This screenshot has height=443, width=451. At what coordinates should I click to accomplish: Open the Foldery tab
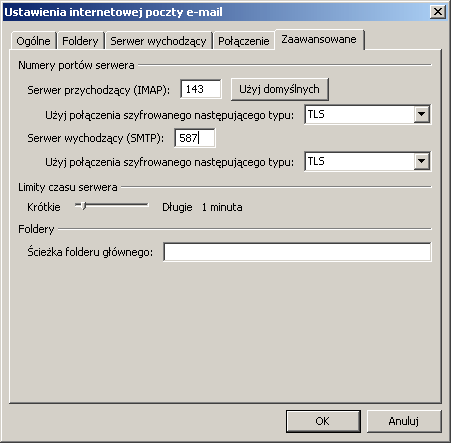pos(80,41)
